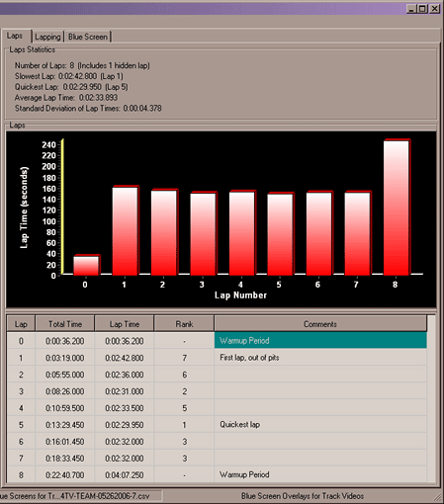Click the Quickest lap comment cell
444x504 pixels.
click(320, 424)
